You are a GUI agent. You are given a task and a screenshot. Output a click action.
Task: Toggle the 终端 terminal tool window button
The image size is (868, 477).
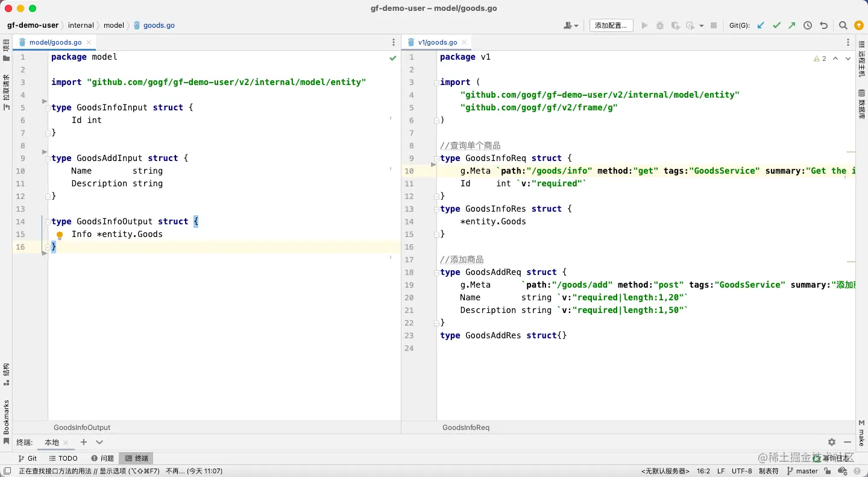tap(136, 458)
